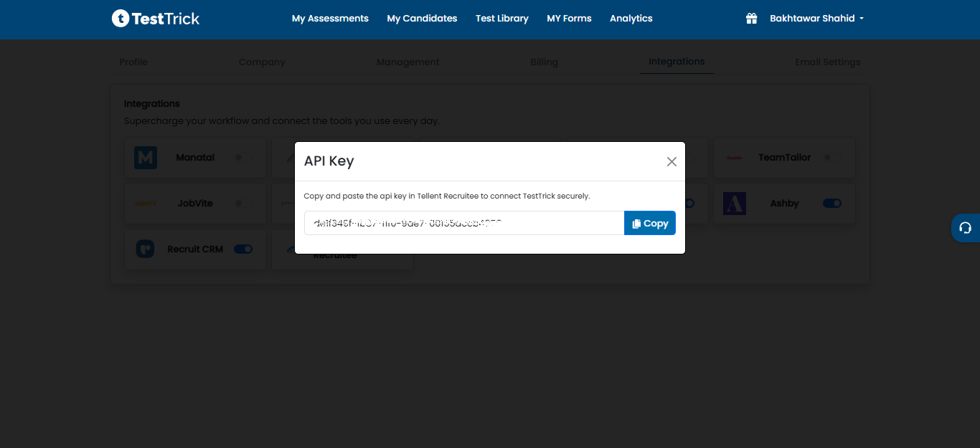Open the gift rewards icon

click(751, 19)
